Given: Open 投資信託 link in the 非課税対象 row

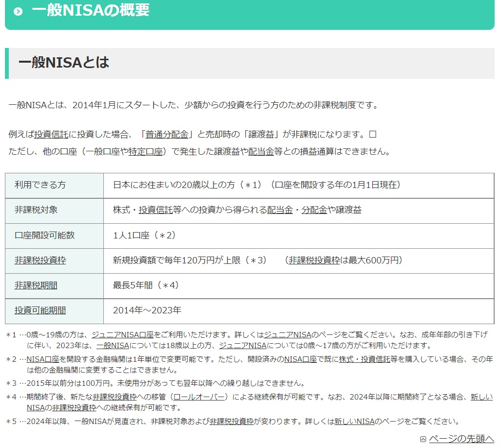Looking at the screenshot, I should point(156,210).
